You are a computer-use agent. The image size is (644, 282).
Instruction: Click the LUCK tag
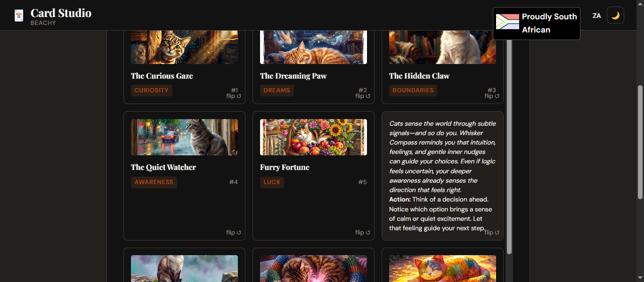click(x=272, y=182)
